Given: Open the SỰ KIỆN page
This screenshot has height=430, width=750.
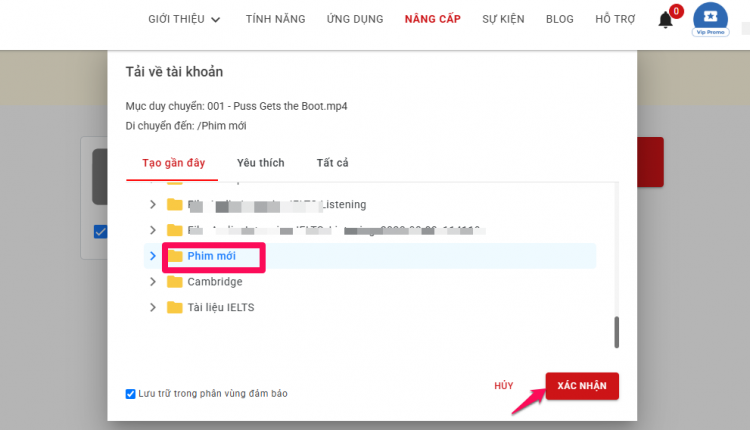Looking at the screenshot, I should [503, 19].
